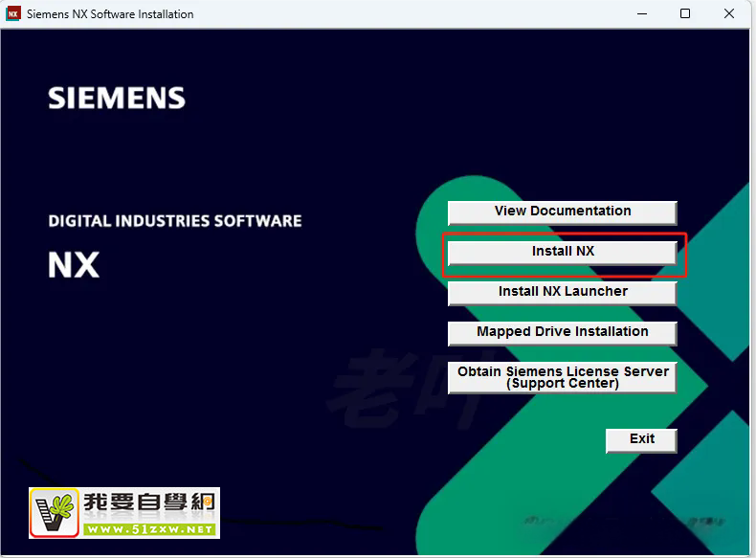The image size is (756, 558).
Task: Click the Digital Industries Software heading
Action: point(175,221)
